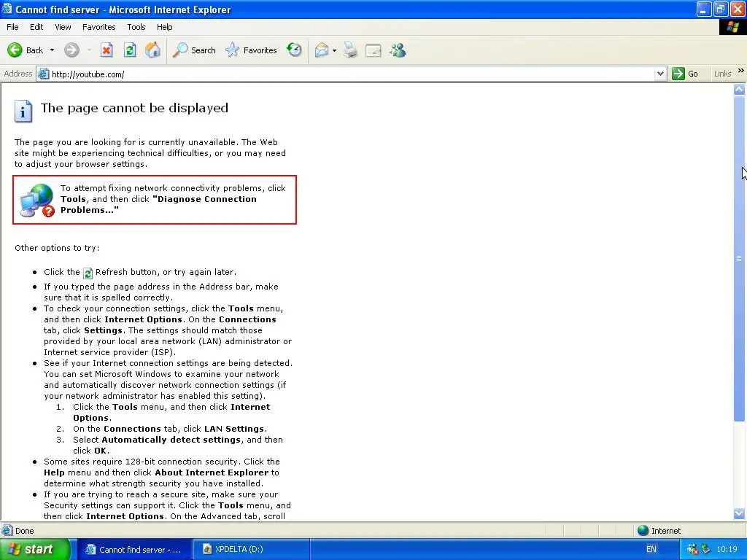Viewport: 747px width, 560px height.
Task: Open the Windows start menu
Action: 34,550
